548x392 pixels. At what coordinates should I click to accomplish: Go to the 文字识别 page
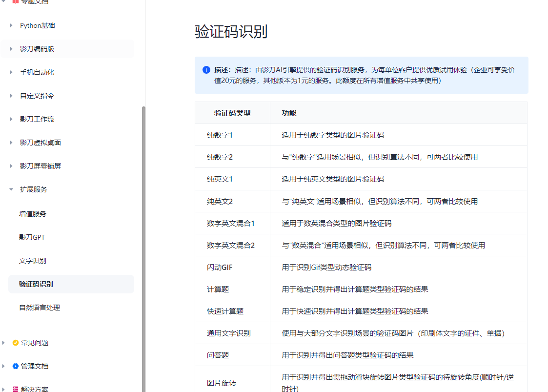(33, 261)
